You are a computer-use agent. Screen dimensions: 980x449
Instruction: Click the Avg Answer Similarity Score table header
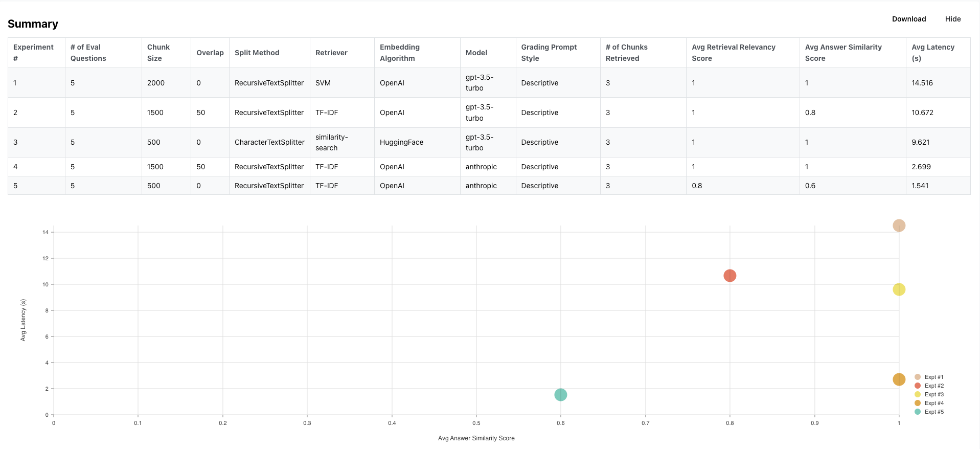click(x=853, y=53)
